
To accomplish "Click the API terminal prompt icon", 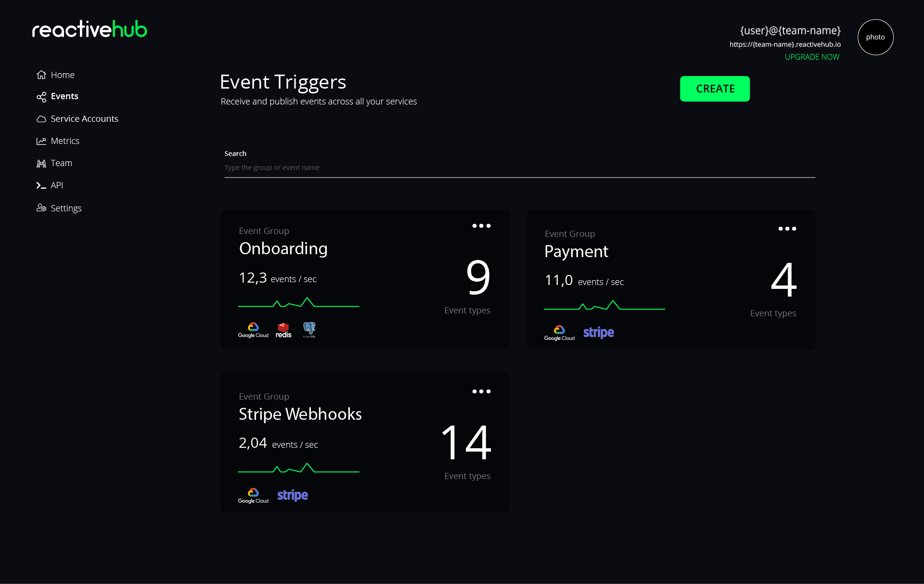I will (x=41, y=185).
